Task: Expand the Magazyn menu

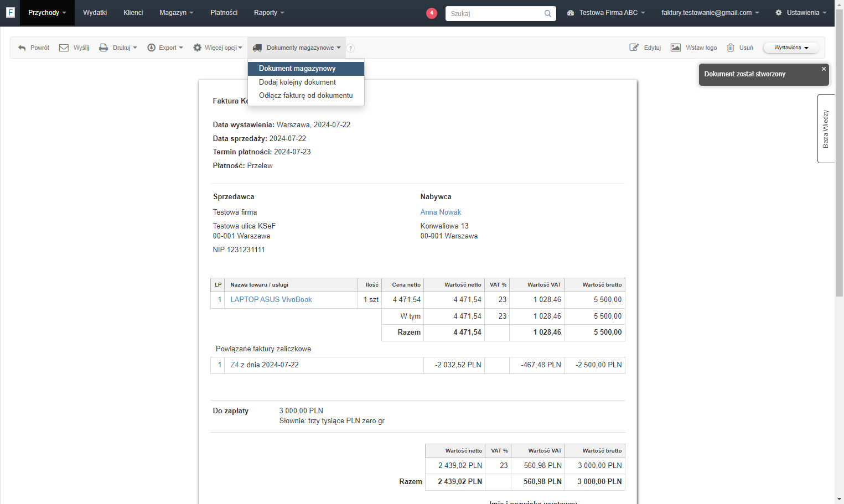Action: [176, 13]
